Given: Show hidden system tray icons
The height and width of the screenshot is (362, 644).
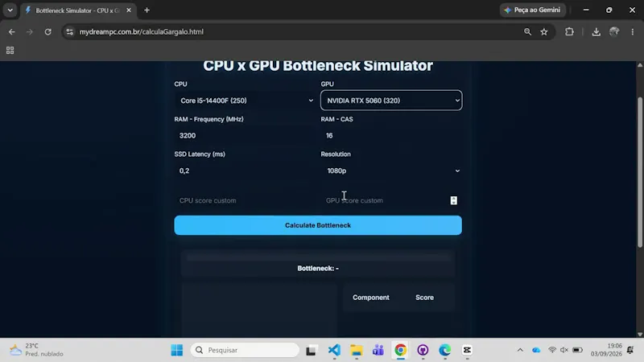Looking at the screenshot, I should pyautogui.click(x=520, y=350).
